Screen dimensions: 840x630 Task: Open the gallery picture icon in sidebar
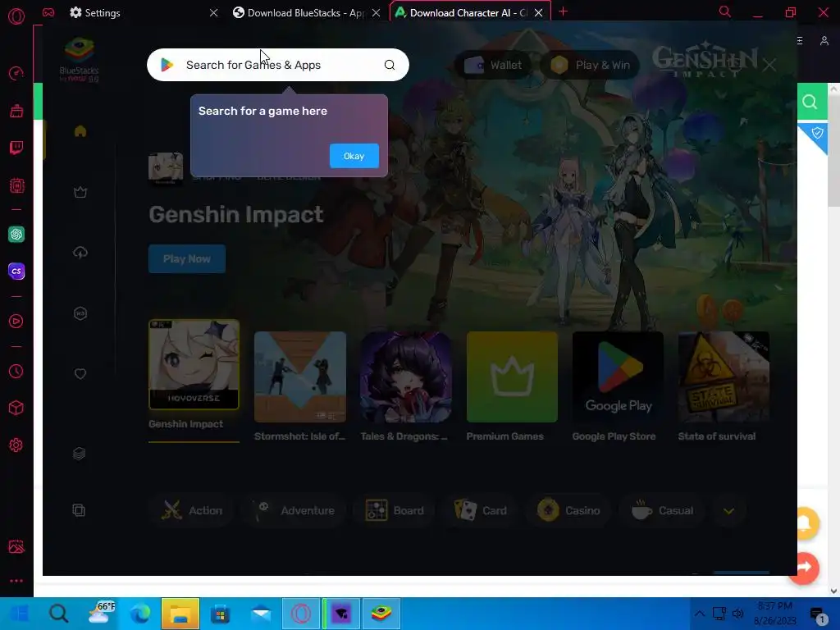pos(16,546)
